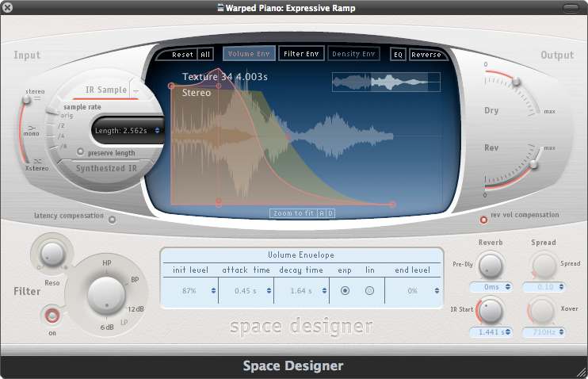Click the EQ button
The height and width of the screenshot is (379, 588).
click(398, 55)
